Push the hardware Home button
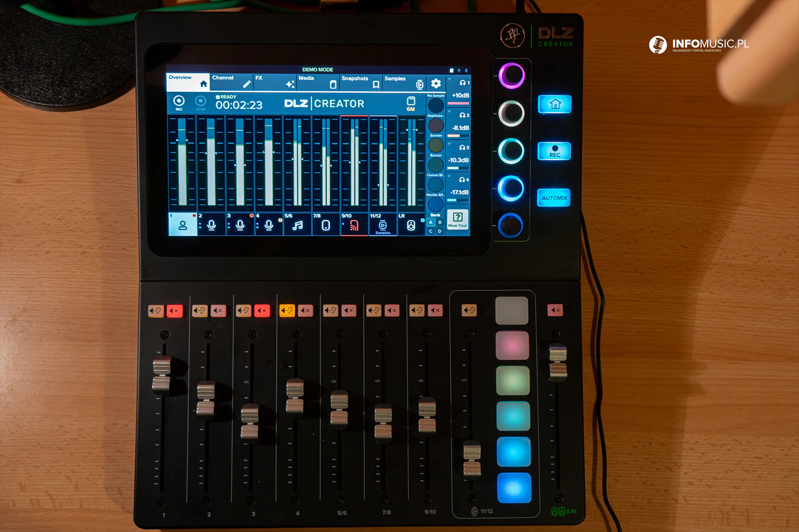 click(555, 104)
